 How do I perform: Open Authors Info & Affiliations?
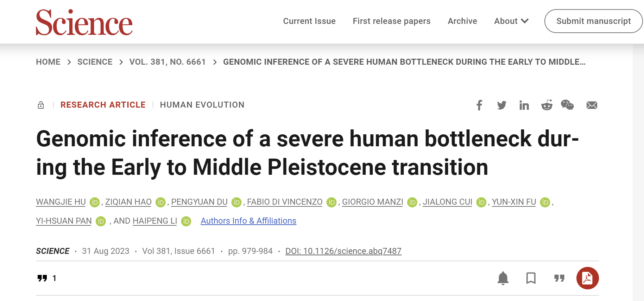pyautogui.click(x=248, y=221)
